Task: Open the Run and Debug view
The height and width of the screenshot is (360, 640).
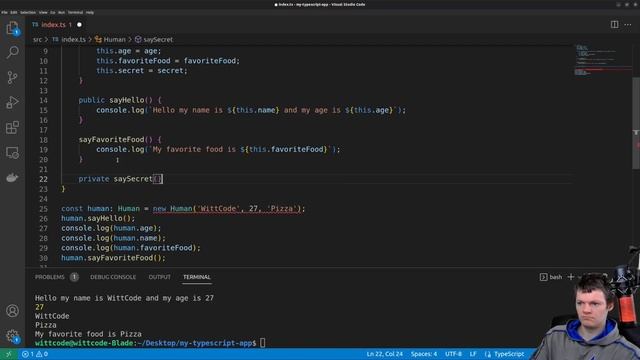Action: click(12, 102)
